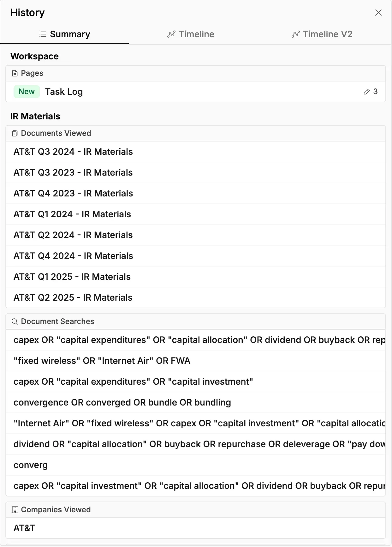Open AT&T Q1 2025 IR Materials
This screenshot has width=392, height=547.
click(72, 276)
